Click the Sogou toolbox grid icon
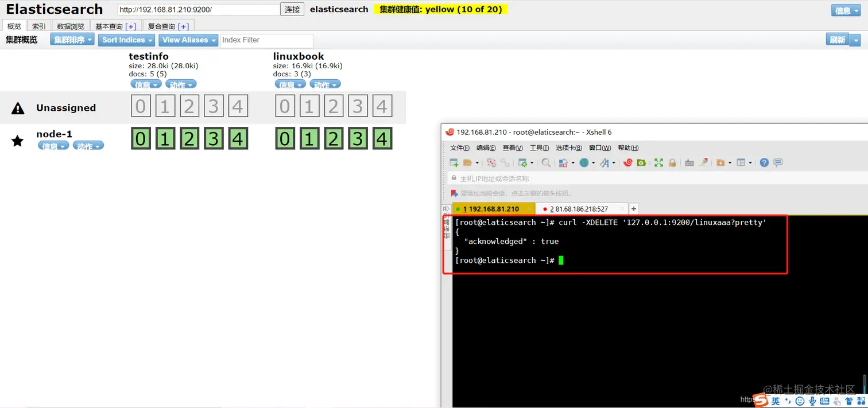This screenshot has height=408, width=868. (x=861, y=401)
